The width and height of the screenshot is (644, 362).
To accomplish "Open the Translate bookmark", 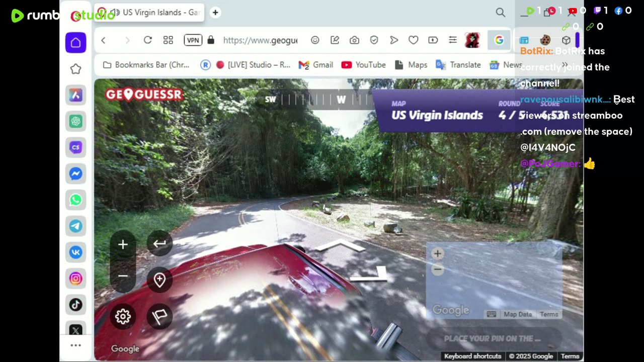I will coord(458,65).
